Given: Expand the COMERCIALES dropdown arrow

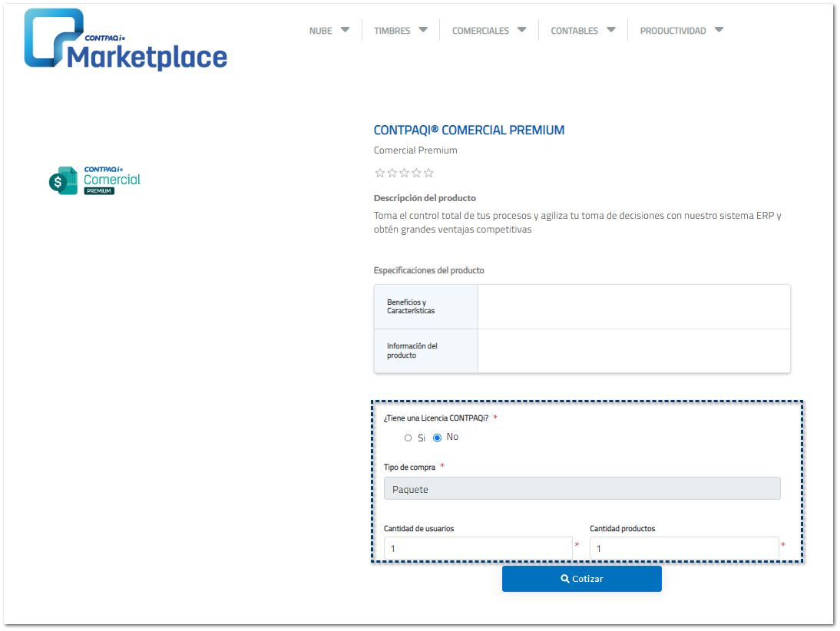Looking at the screenshot, I should (521, 30).
